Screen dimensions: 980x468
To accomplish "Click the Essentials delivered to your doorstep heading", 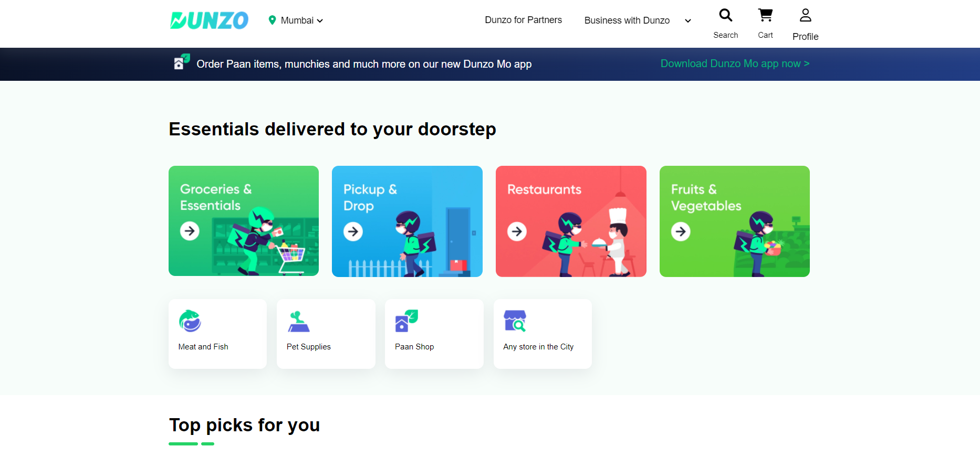I will 332,129.
